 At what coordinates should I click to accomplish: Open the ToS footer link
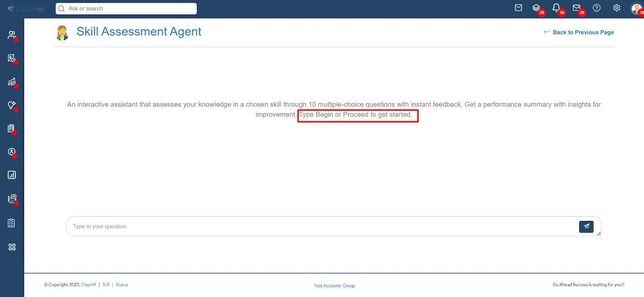[x=106, y=285]
